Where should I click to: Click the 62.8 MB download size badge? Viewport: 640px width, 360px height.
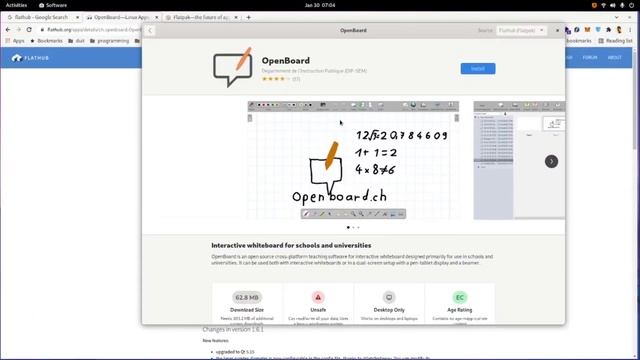click(x=247, y=297)
